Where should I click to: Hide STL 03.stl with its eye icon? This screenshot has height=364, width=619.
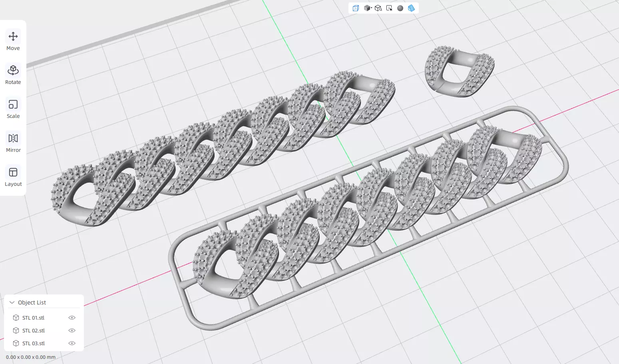coord(72,343)
